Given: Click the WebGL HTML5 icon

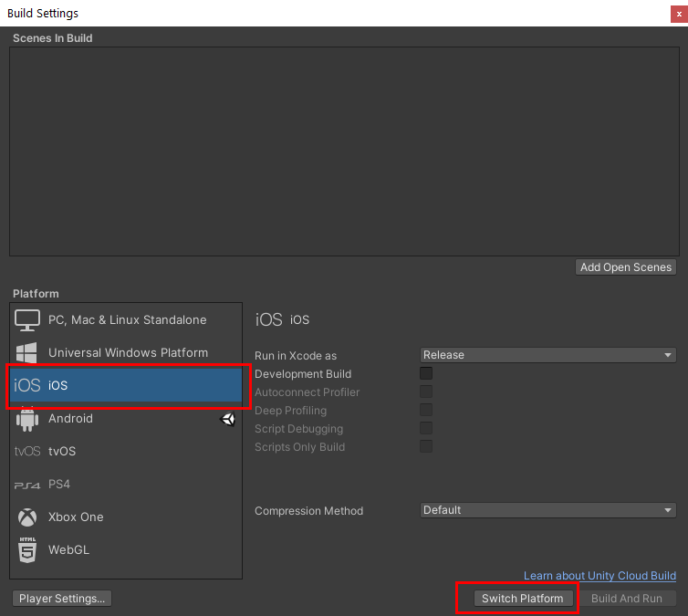Looking at the screenshot, I should coord(27,550).
